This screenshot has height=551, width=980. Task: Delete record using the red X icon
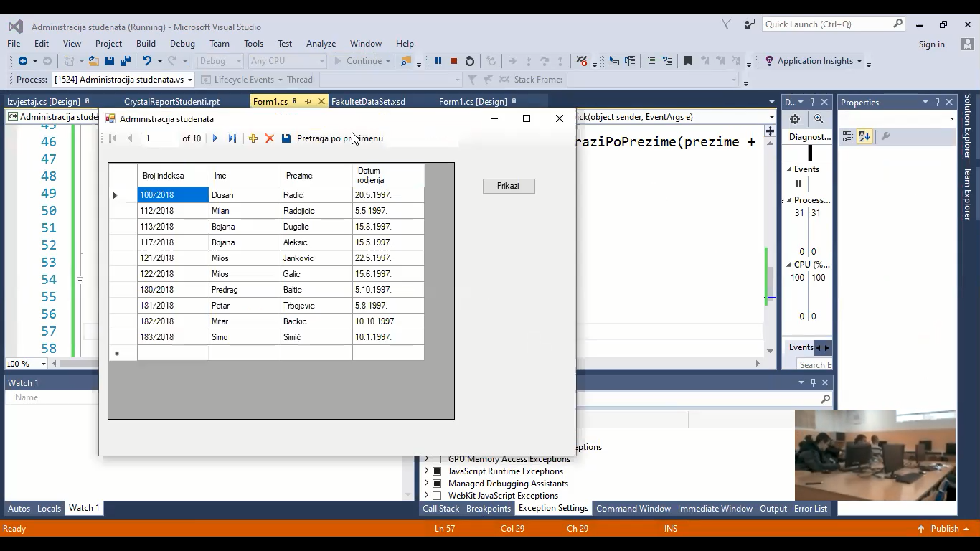click(x=270, y=138)
